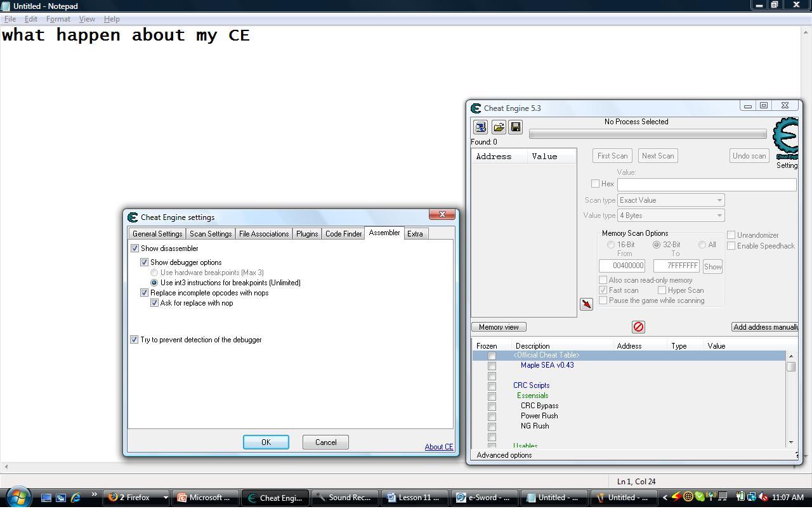Click Advanced options below the table
Screen dimensions: 812x509
point(504,455)
